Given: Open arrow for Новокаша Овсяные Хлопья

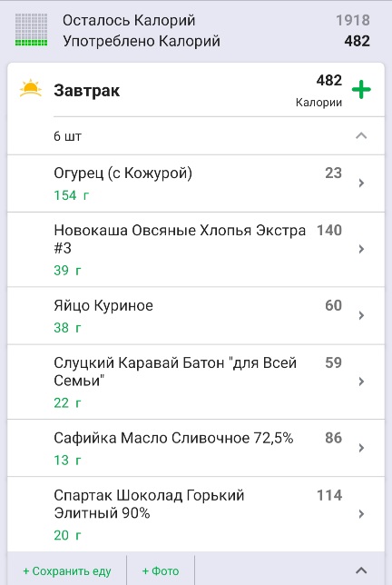Looking at the screenshot, I should 361,249.
